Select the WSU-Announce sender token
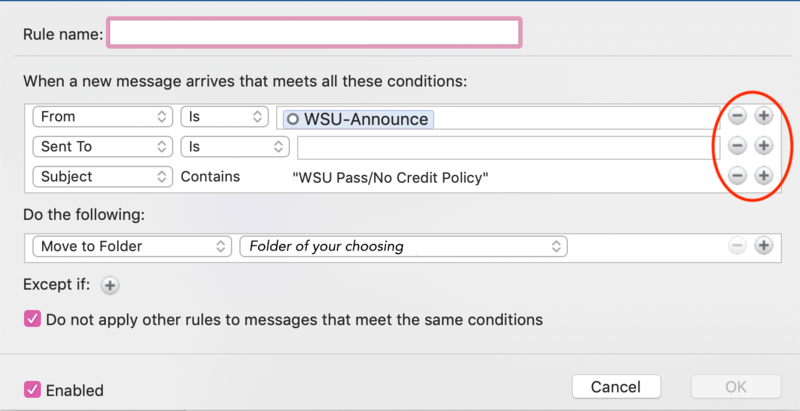The width and height of the screenshot is (800, 411). tap(358, 119)
